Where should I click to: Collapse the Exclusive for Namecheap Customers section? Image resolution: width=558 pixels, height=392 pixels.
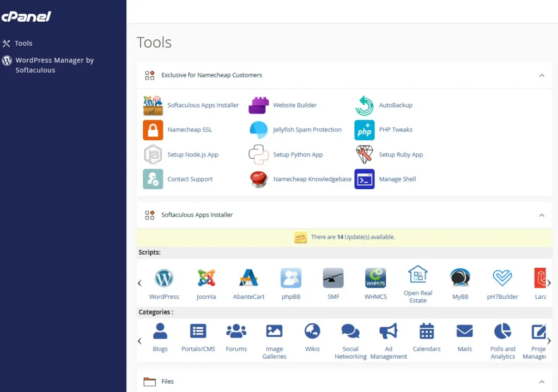tap(541, 75)
